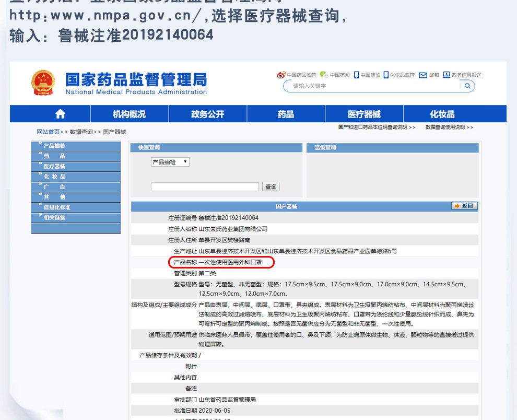
Task: Click registrant name 山东朱氏药业集团有限公司
Action: coord(233,229)
